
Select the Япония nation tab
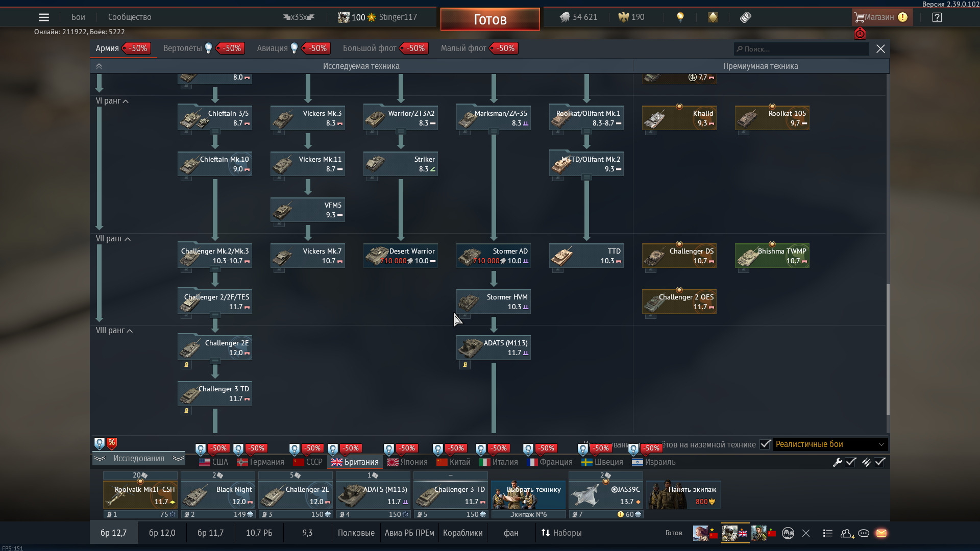tap(407, 462)
